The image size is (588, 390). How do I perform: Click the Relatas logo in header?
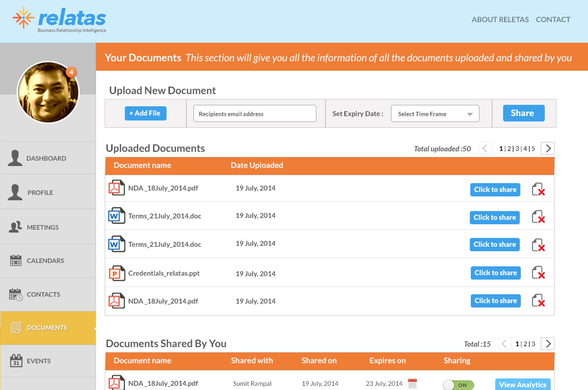coord(60,20)
